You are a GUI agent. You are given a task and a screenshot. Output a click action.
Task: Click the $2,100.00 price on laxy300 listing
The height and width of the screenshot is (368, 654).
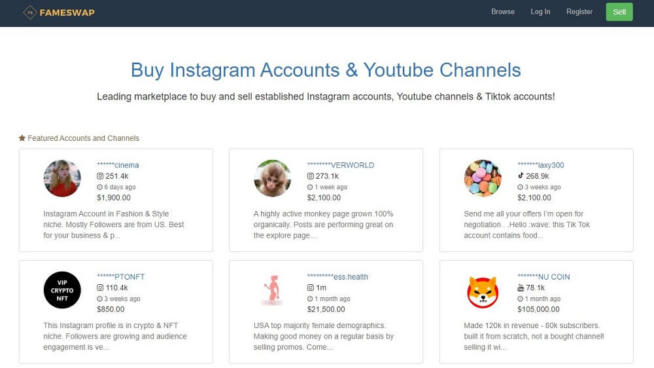534,198
